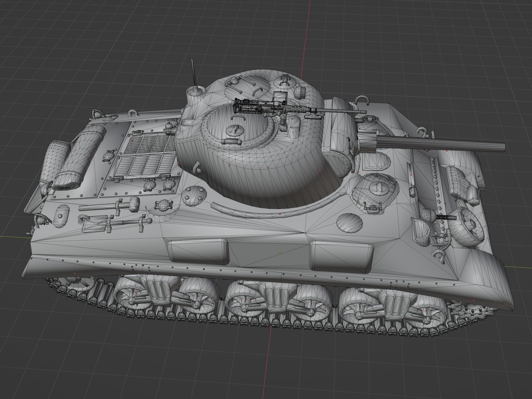Select the orange origin point on the hull side
Image resolution: width=532 pixels, height=399 pixels.
pos(280,253)
